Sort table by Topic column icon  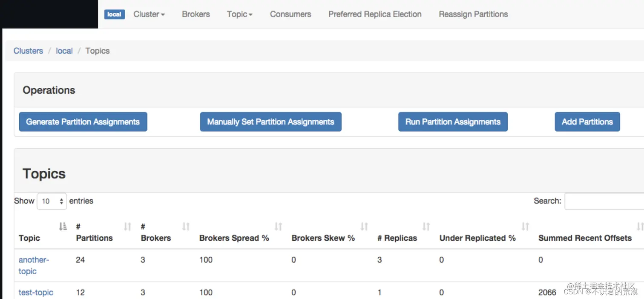point(63,227)
